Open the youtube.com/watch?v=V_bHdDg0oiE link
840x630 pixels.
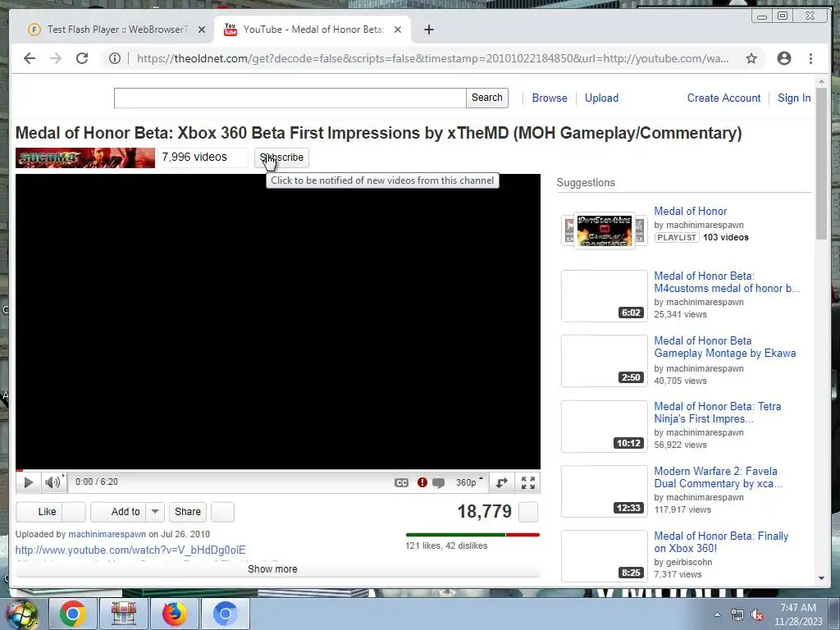pyautogui.click(x=130, y=550)
